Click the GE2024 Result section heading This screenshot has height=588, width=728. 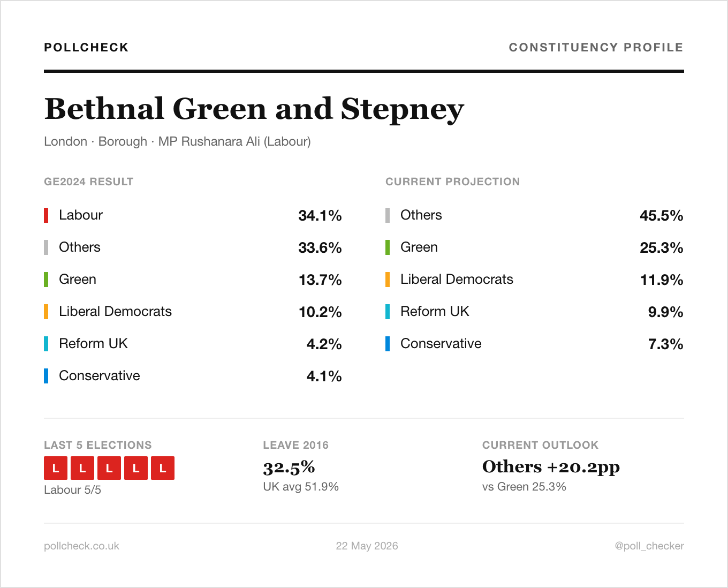click(89, 182)
